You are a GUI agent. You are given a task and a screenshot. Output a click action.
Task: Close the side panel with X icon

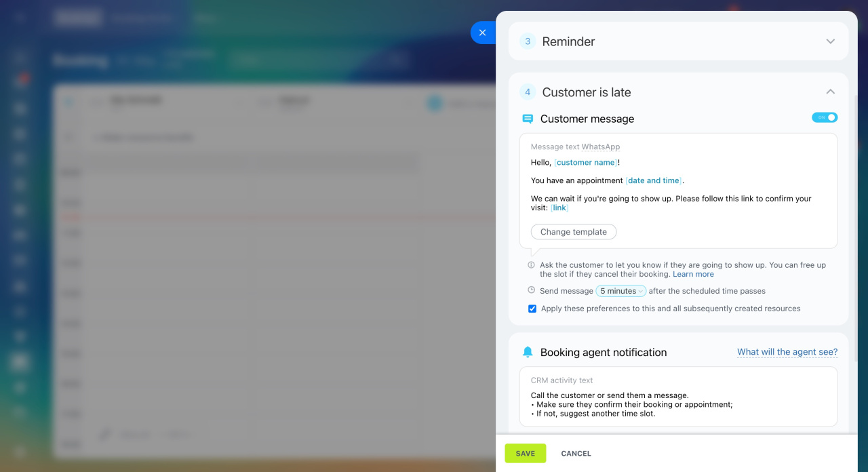[x=482, y=33]
